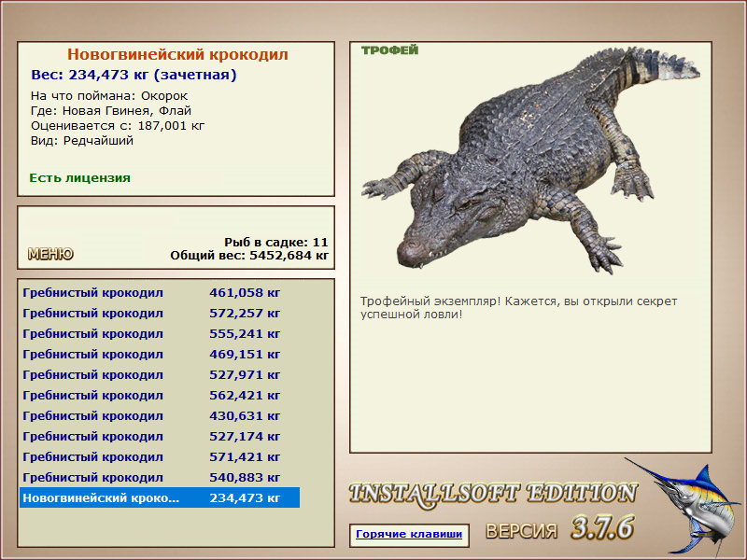Image resolution: width=747 pixels, height=560 pixels.
Task: Select the crocodile weighing 527,971 кг
Action: coord(160,375)
